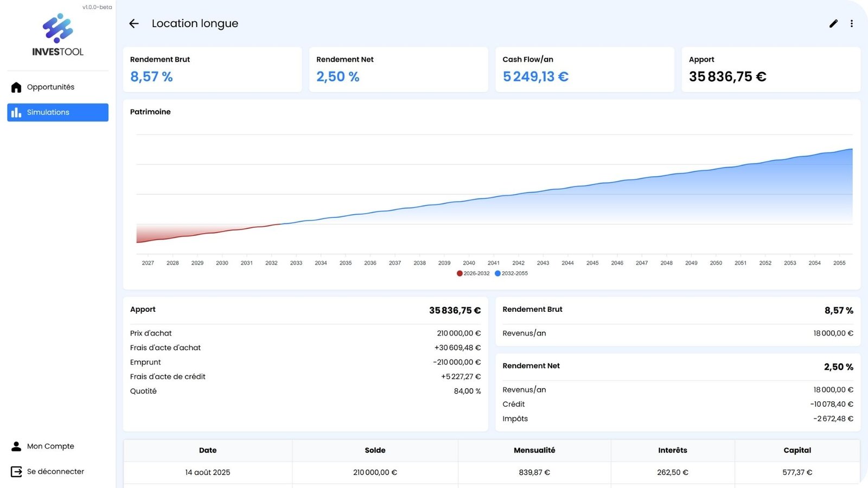Click the Se déconnecter logout icon
This screenshot has width=868, height=488.
click(x=16, y=472)
